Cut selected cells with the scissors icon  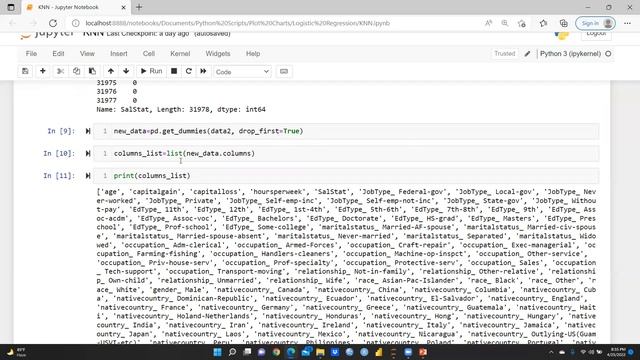pos(60,71)
